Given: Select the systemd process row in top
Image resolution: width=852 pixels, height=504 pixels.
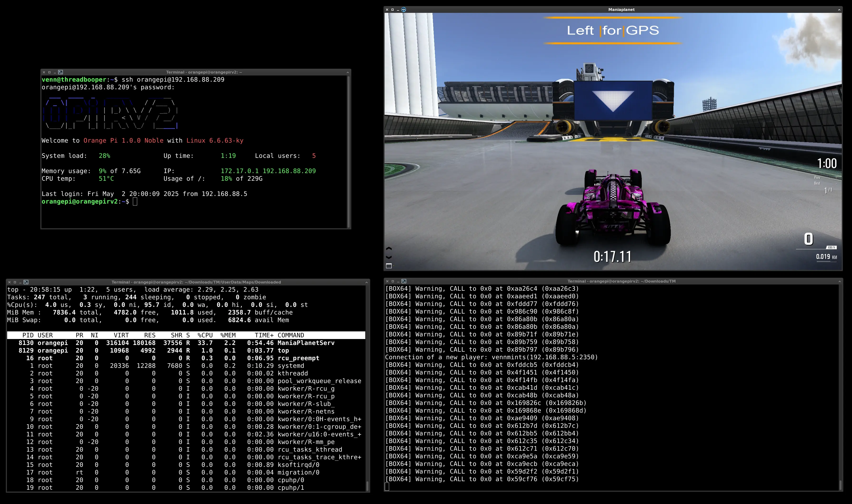Looking at the screenshot, I should coord(186,366).
